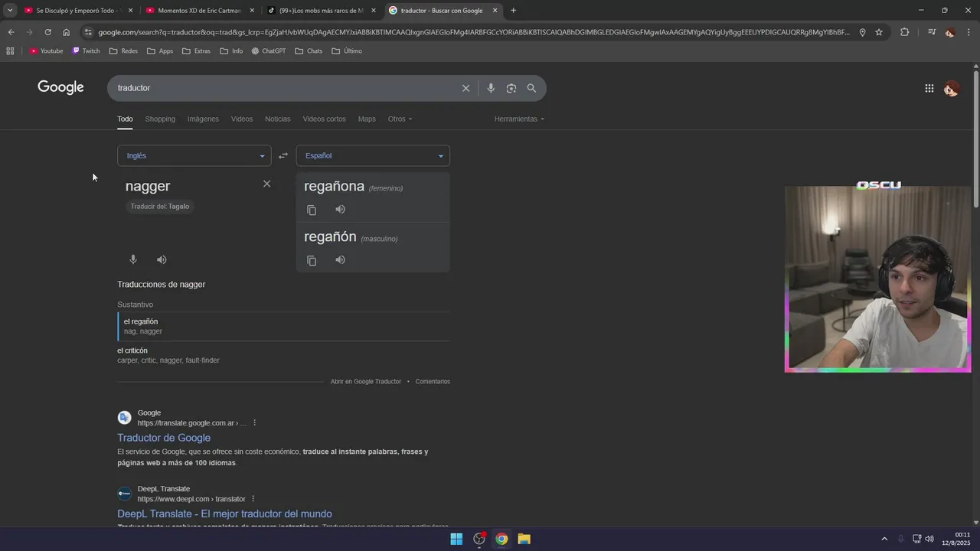Open more options for Google Translate result
The height and width of the screenshot is (551, 980).
coord(255,422)
